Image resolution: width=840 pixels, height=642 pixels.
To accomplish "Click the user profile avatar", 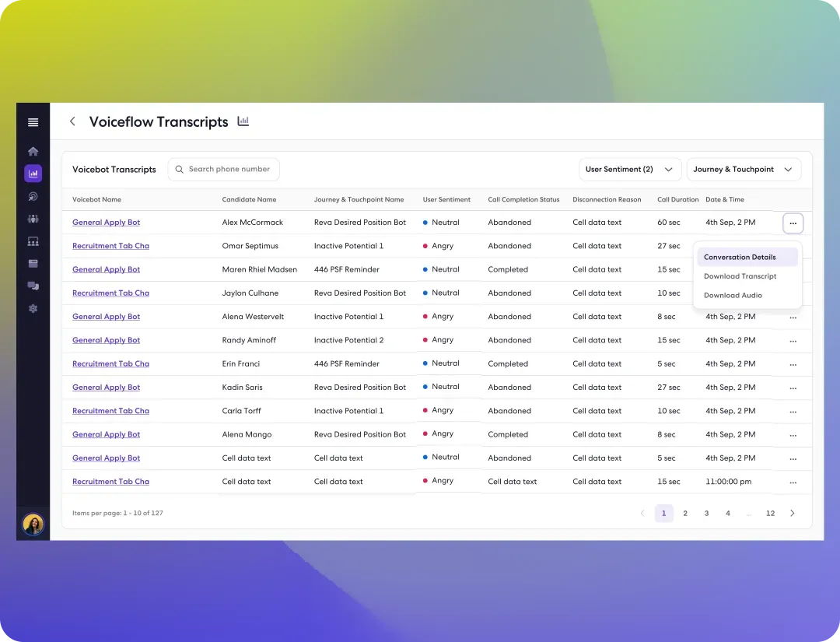I will point(33,524).
